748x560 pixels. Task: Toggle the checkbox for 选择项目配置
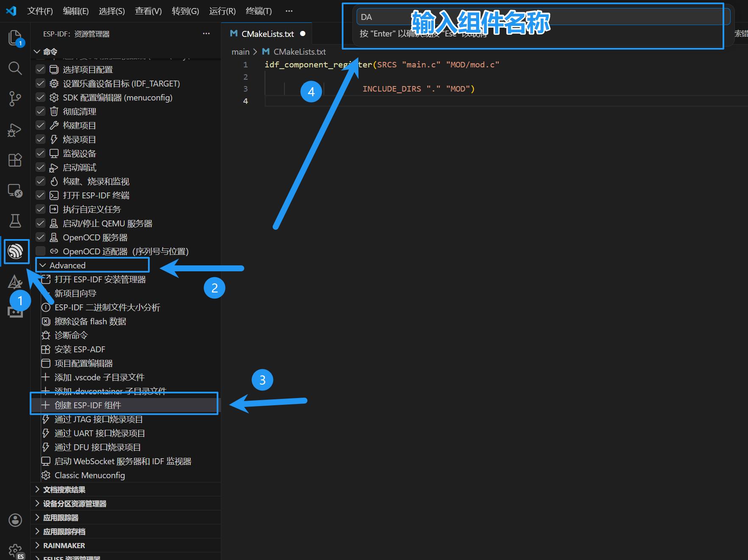click(x=40, y=70)
